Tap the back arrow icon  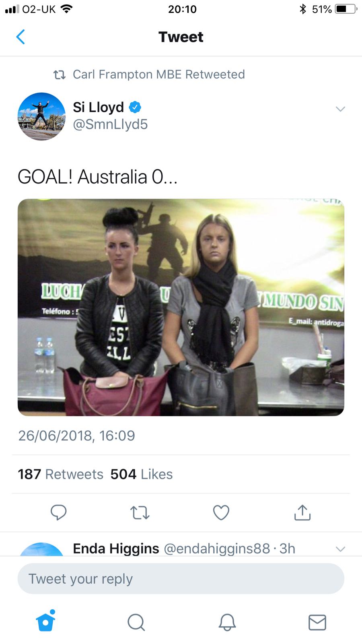point(21,37)
